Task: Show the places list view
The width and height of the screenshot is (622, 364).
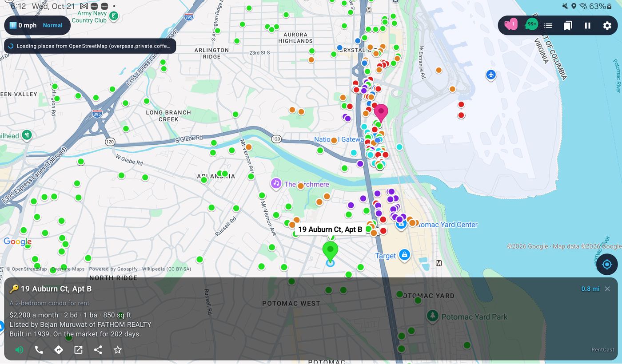Action: (548, 25)
